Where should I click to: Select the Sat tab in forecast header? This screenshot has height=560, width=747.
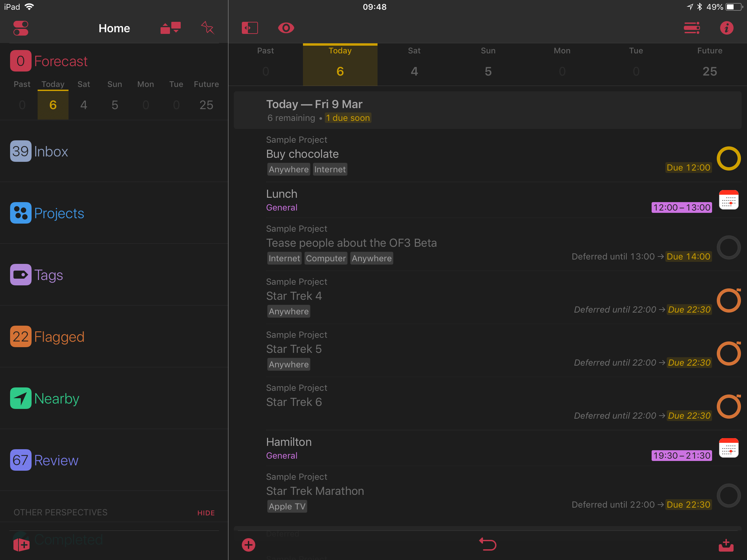[x=414, y=64]
